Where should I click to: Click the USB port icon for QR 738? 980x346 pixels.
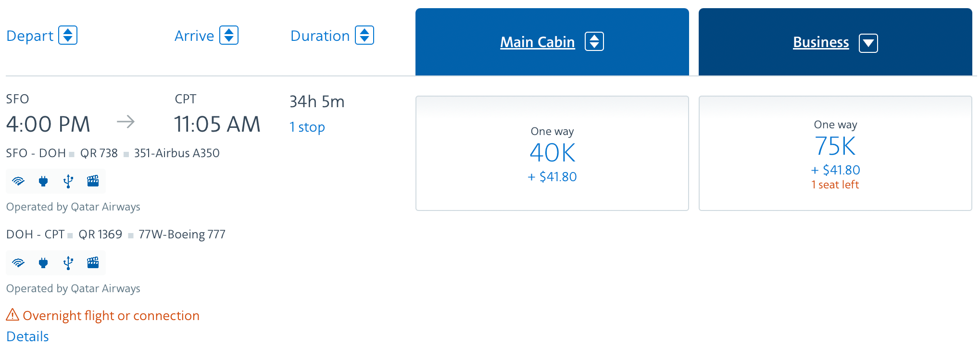tap(68, 181)
